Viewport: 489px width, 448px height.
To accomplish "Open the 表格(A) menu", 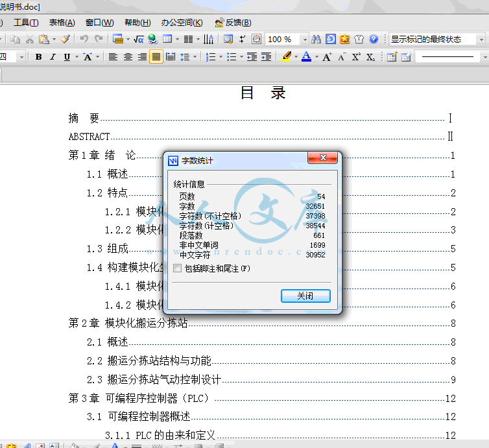I will coord(62,23).
